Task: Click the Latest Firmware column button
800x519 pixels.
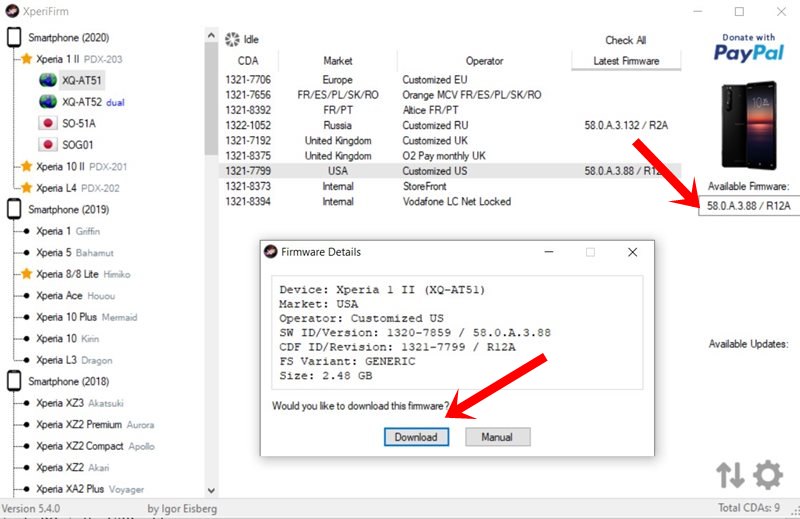Action: point(626,61)
